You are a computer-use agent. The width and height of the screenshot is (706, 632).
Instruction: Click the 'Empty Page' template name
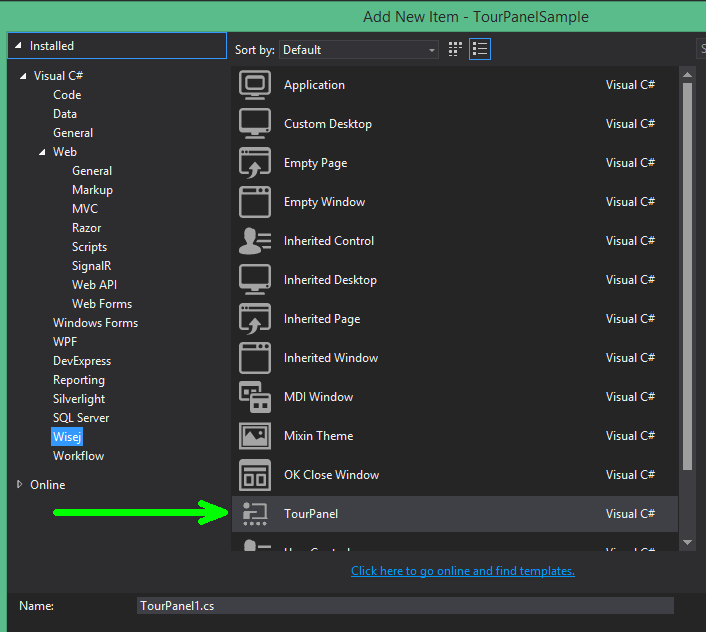click(315, 163)
